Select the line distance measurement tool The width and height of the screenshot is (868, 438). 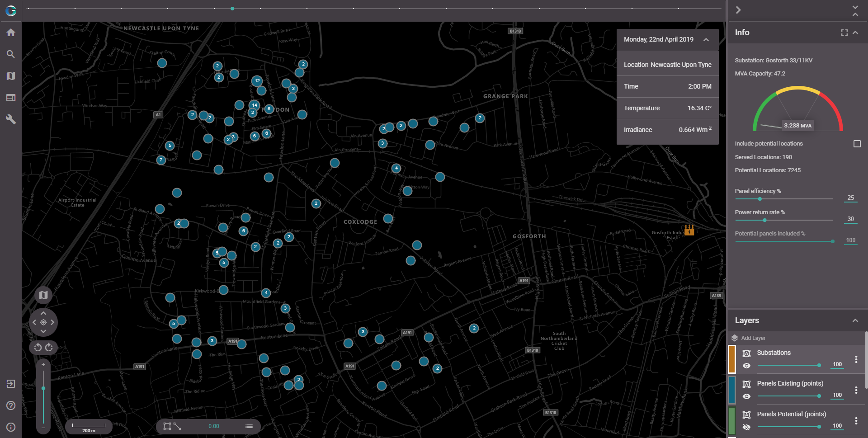[177, 426]
